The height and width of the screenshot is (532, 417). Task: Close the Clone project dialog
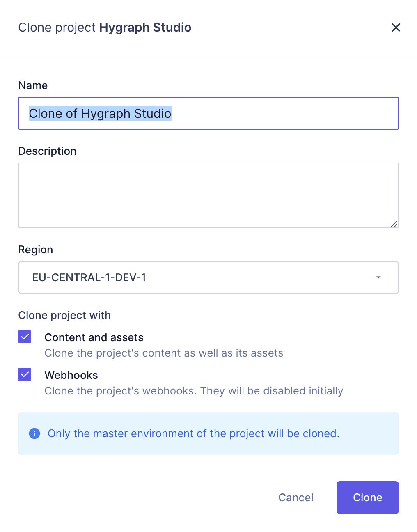(396, 28)
